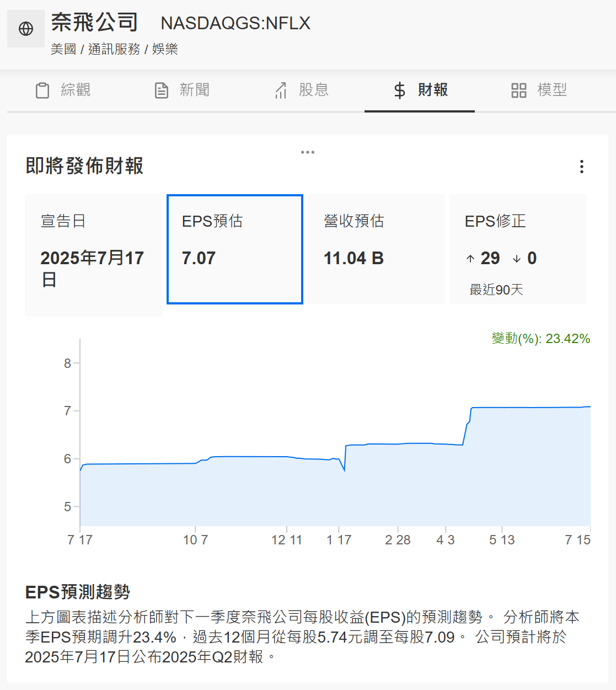Open the 綜觀 overview tab
The width and height of the screenshot is (616, 690).
[x=62, y=90]
